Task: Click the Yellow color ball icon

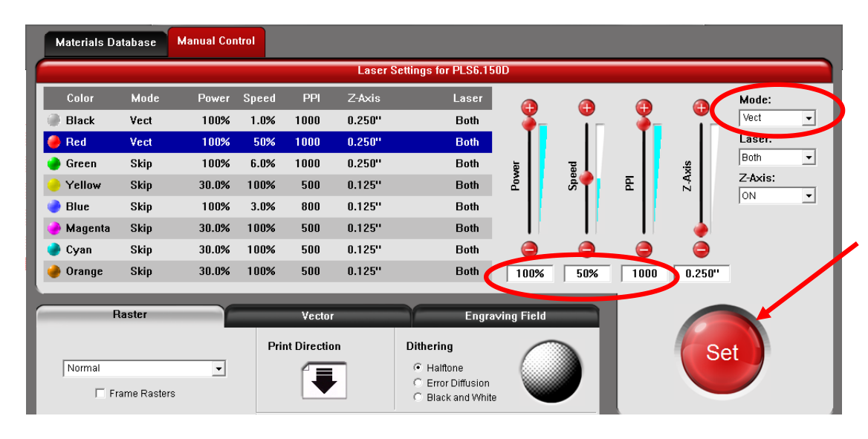Action: [54, 185]
